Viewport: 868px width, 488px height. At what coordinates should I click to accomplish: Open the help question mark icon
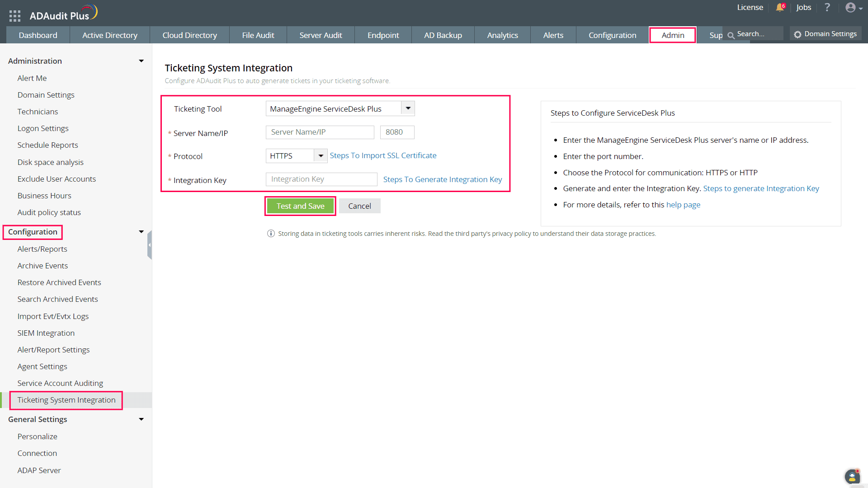[x=827, y=8]
